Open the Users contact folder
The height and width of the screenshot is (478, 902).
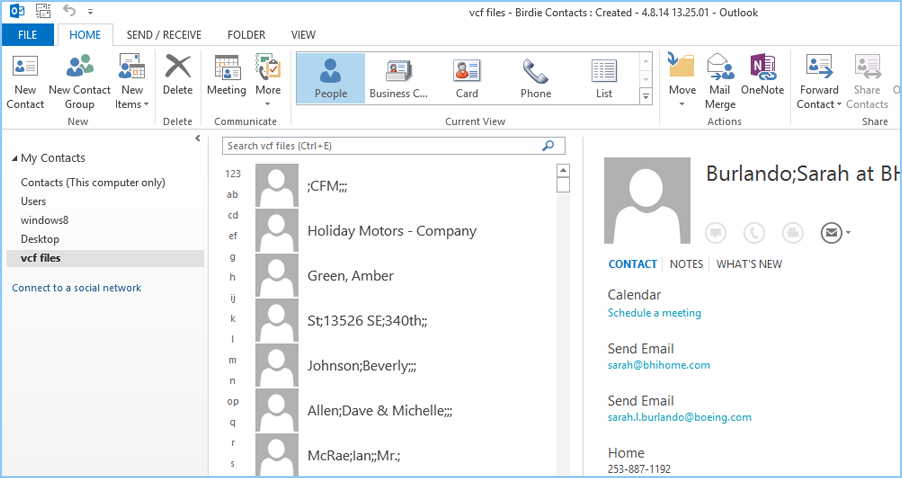click(33, 201)
